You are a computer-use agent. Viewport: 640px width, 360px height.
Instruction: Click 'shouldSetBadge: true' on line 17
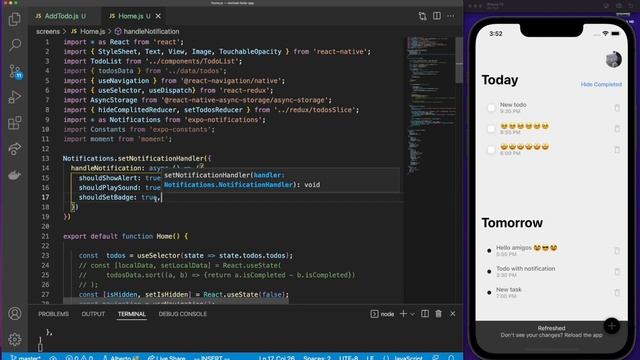pyautogui.click(x=118, y=197)
